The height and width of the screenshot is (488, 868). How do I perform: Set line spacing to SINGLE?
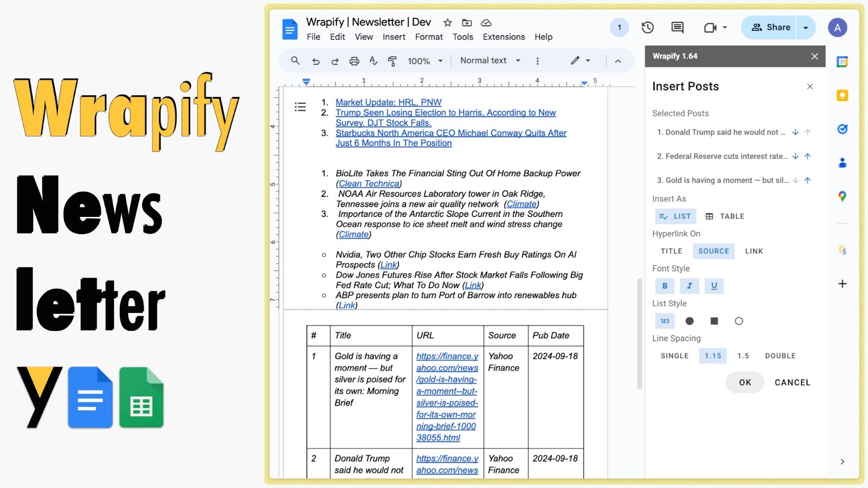click(x=675, y=356)
